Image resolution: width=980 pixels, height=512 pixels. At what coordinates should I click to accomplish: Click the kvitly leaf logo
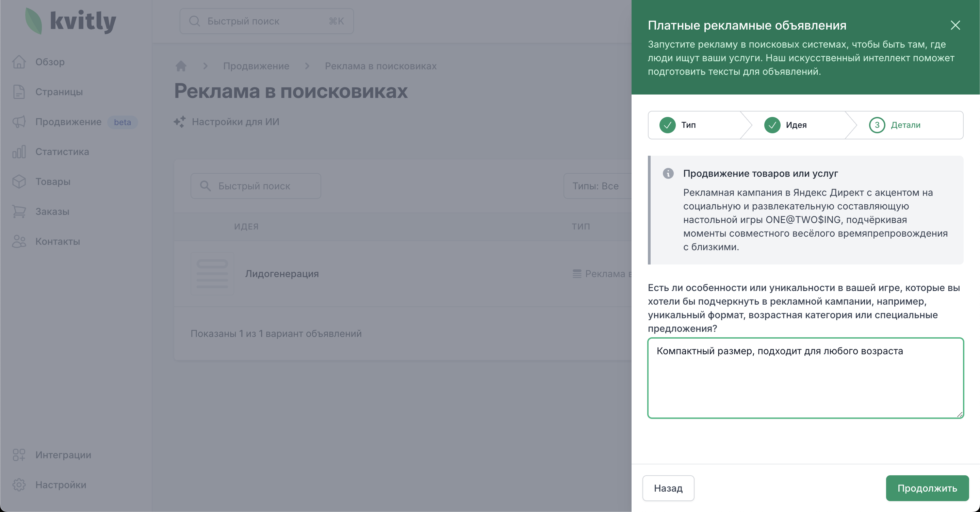coord(33,21)
